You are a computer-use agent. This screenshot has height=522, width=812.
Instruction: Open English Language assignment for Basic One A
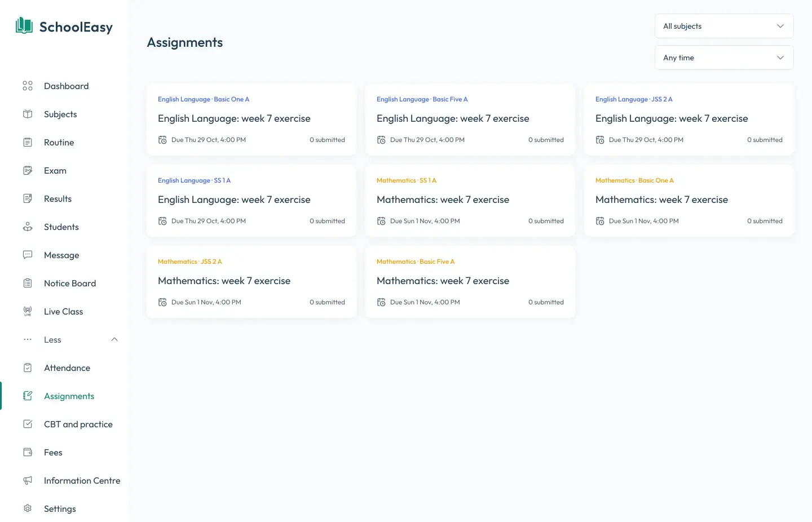[251, 120]
